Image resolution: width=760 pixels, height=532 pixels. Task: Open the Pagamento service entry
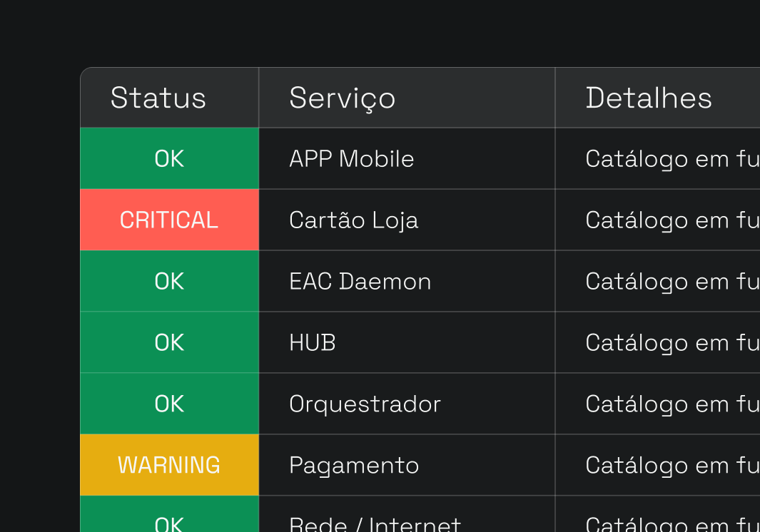[x=354, y=465]
